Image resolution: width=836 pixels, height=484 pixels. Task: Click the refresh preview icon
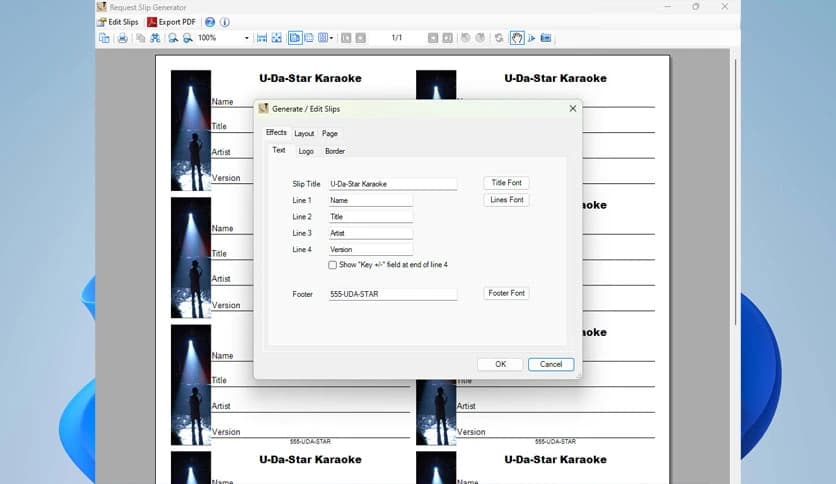[x=499, y=38]
